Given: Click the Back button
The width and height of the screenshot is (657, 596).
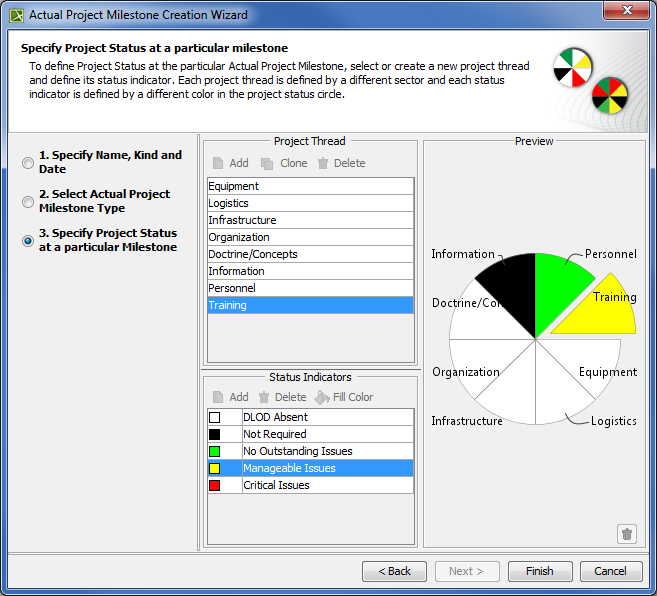Looking at the screenshot, I should coord(394,571).
